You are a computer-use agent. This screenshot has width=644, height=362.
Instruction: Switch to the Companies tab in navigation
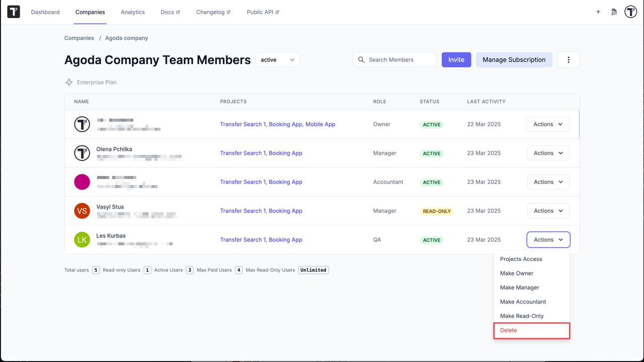(x=90, y=12)
